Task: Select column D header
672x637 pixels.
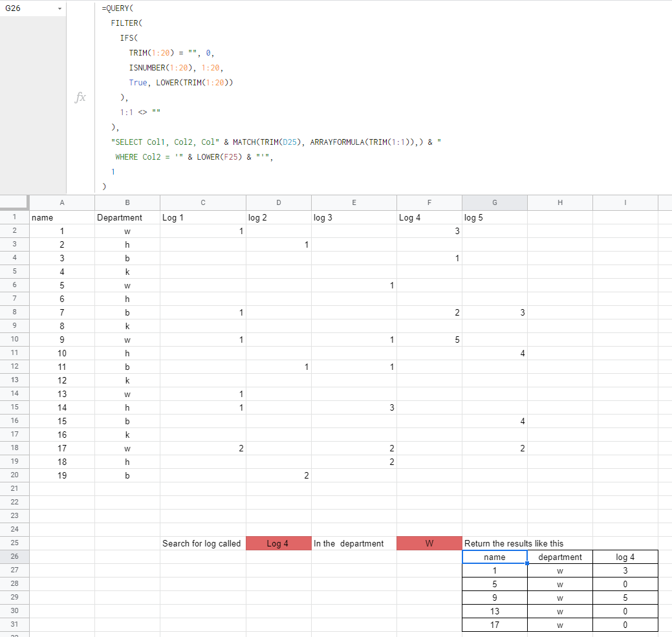Action: click(279, 202)
